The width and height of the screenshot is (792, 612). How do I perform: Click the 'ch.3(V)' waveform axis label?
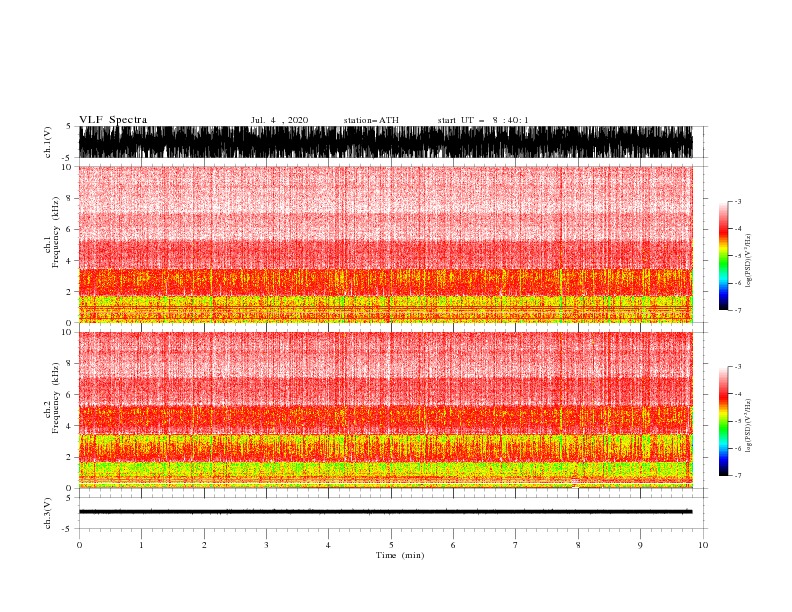[x=48, y=513]
